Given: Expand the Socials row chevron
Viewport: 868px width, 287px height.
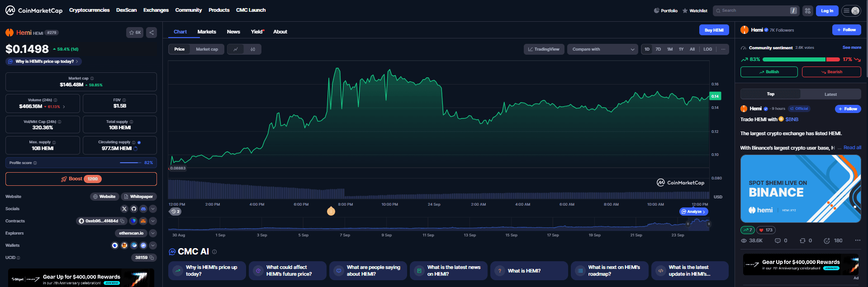Looking at the screenshot, I should click(153, 209).
